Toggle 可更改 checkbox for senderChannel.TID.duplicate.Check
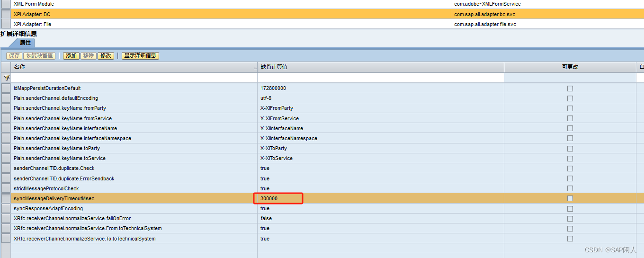644x258 pixels. pyautogui.click(x=570, y=169)
